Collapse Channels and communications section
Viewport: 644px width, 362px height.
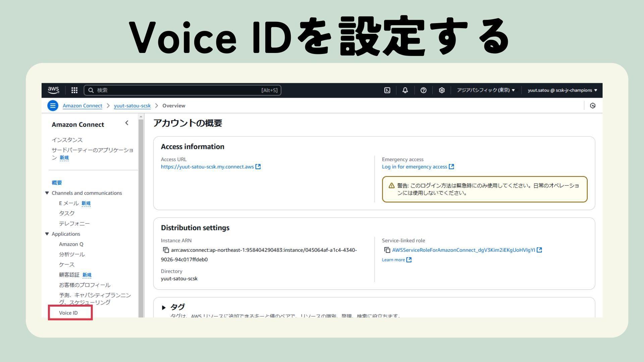[47, 193]
